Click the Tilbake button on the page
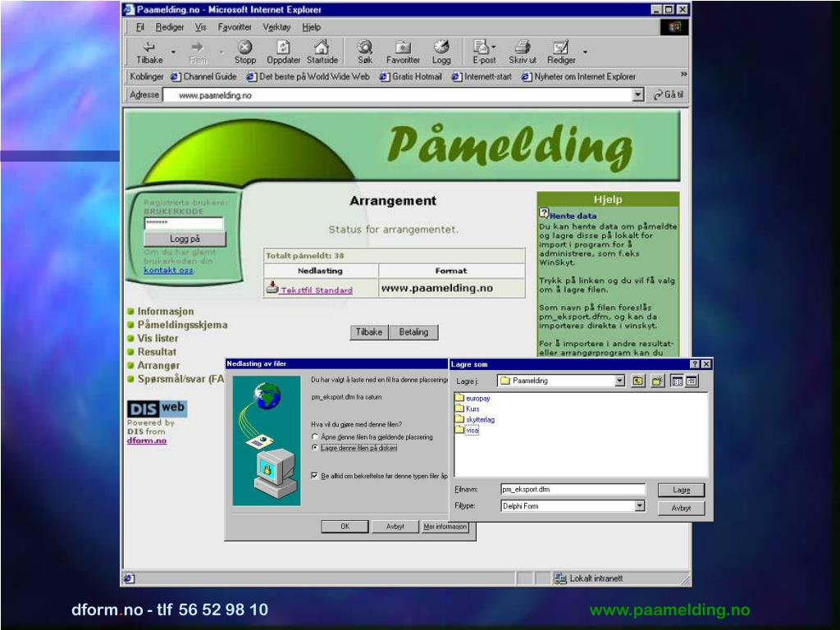 (x=369, y=332)
